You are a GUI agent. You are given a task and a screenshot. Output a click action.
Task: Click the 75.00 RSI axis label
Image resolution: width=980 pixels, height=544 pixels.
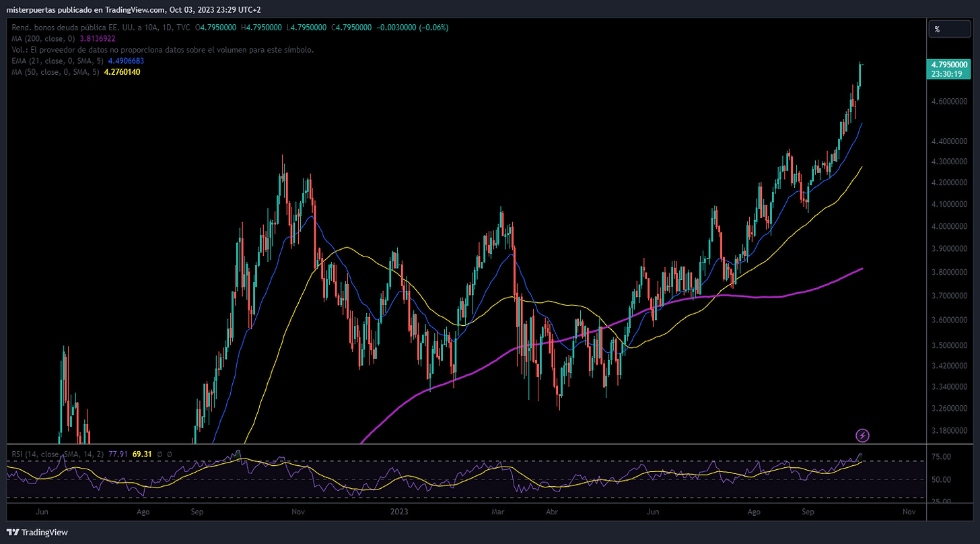(941, 457)
